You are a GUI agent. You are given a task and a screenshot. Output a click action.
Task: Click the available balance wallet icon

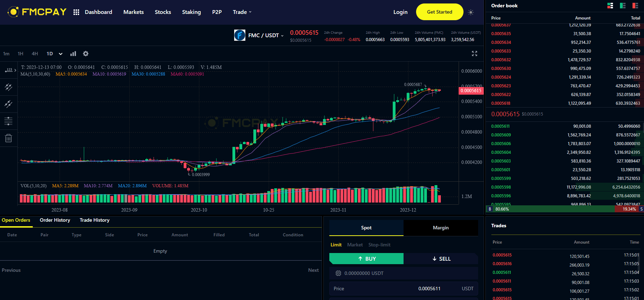[x=338, y=273]
